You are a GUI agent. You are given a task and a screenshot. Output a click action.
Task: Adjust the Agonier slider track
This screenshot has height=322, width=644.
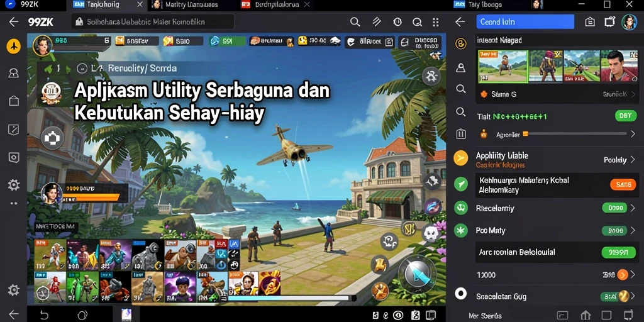(574, 134)
